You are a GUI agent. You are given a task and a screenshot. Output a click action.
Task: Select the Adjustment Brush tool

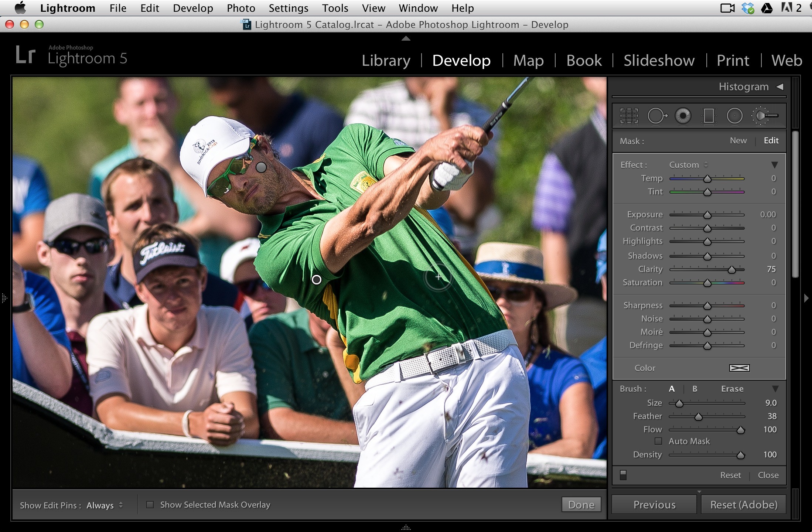coord(764,116)
